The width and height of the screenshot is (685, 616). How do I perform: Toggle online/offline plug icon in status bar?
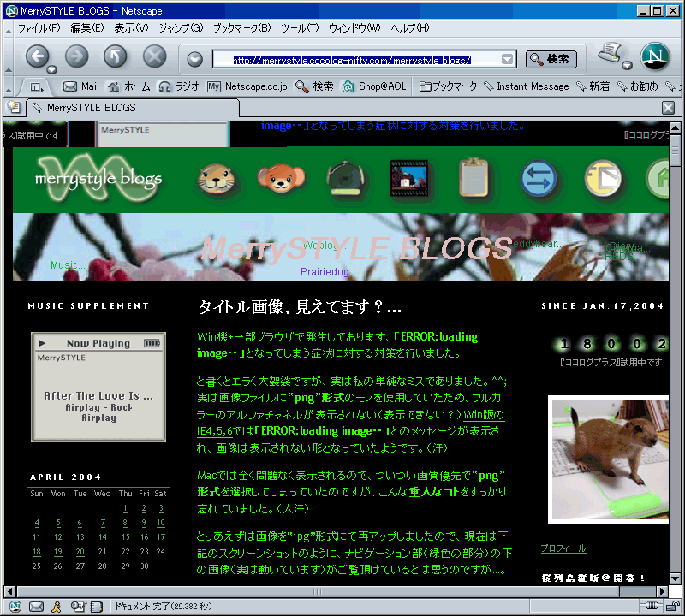point(651,606)
